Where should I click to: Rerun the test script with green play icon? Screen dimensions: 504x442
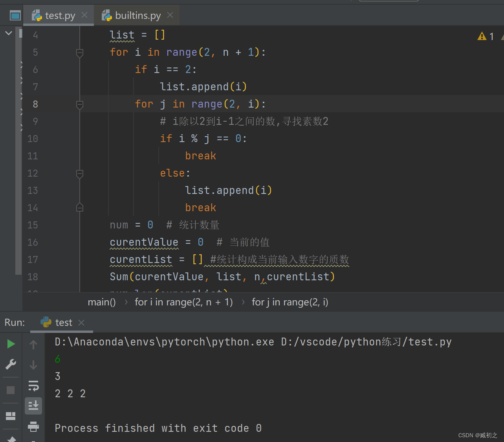pyautogui.click(x=11, y=344)
